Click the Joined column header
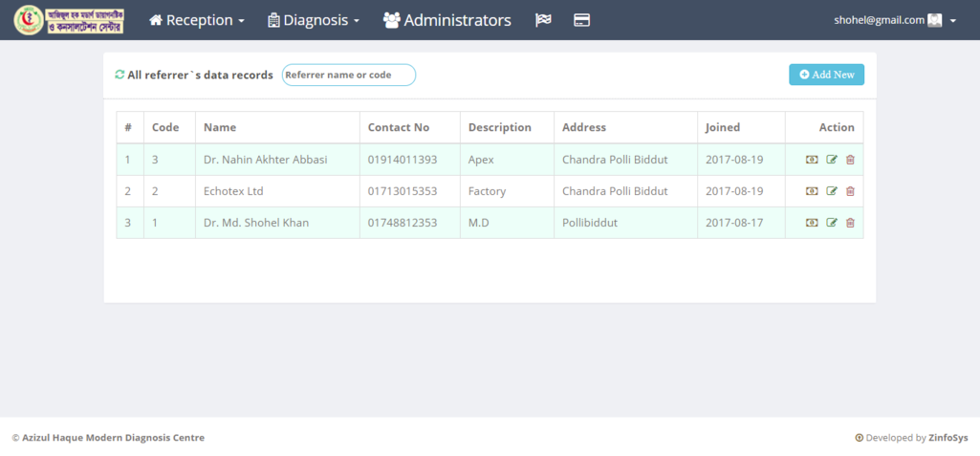This screenshot has height=456, width=980. [x=723, y=127]
